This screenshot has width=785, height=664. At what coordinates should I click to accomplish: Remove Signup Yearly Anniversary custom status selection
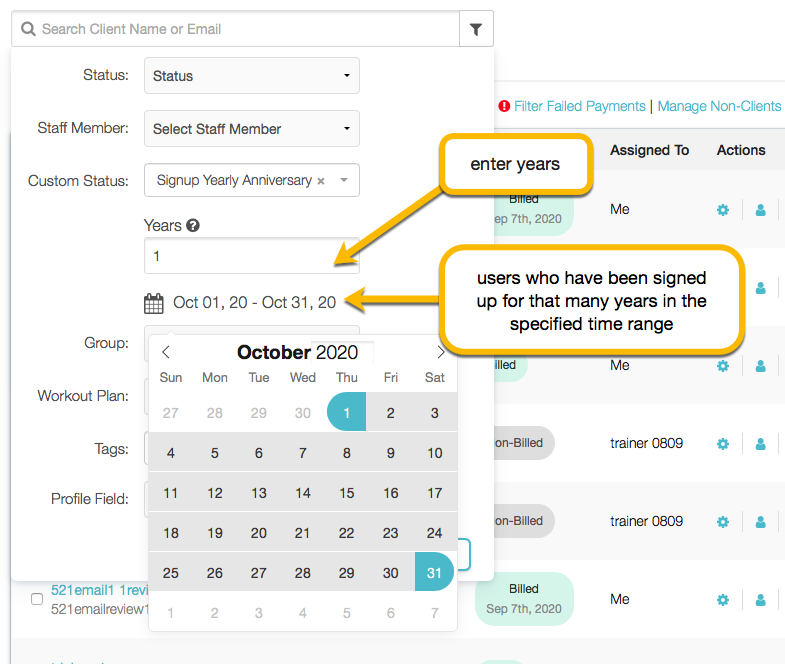(x=321, y=181)
